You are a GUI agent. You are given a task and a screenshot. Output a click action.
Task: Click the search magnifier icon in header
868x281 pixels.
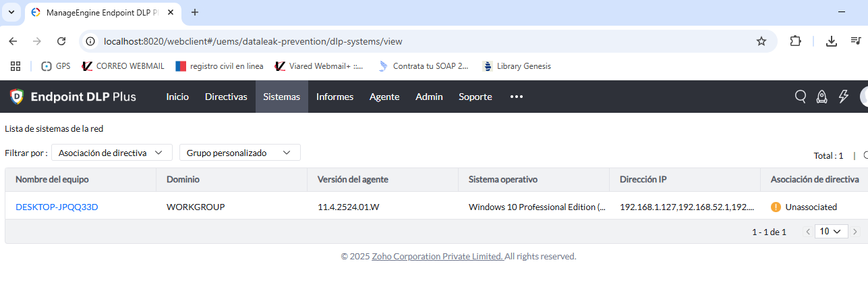(x=801, y=97)
